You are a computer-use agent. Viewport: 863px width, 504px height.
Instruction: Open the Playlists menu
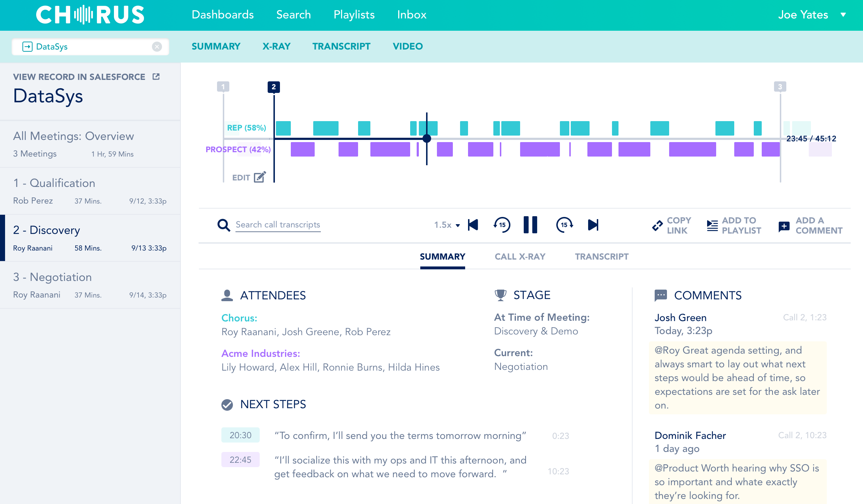(354, 15)
